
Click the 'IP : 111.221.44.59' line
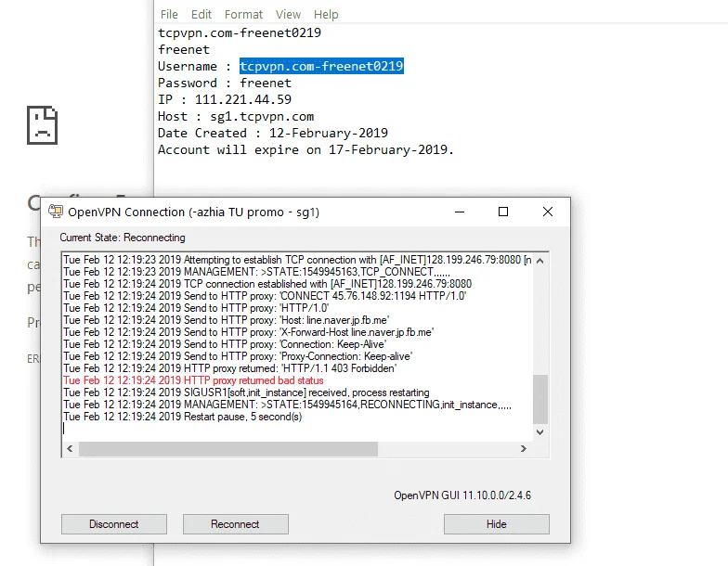click(x=225, y=99)
